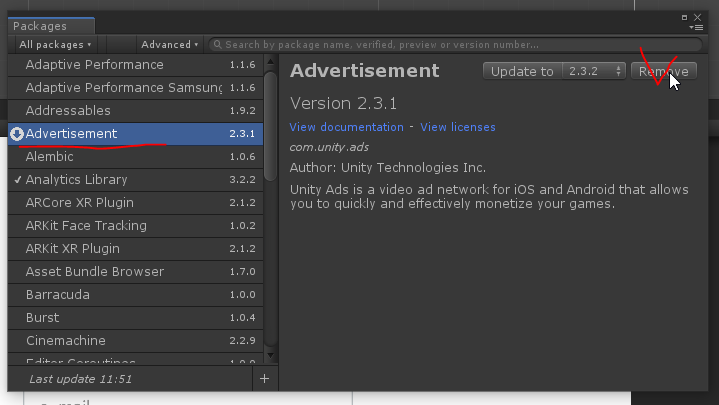Open the View documentation link
Viewport: 719px width, 405px height.
(x=346, y=127)
